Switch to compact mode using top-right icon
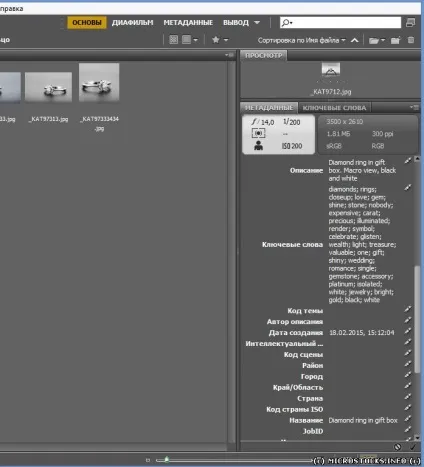Image resolution: width=424 pixels, height=467 pixels. pyautogui.click(x=411, y=23)
